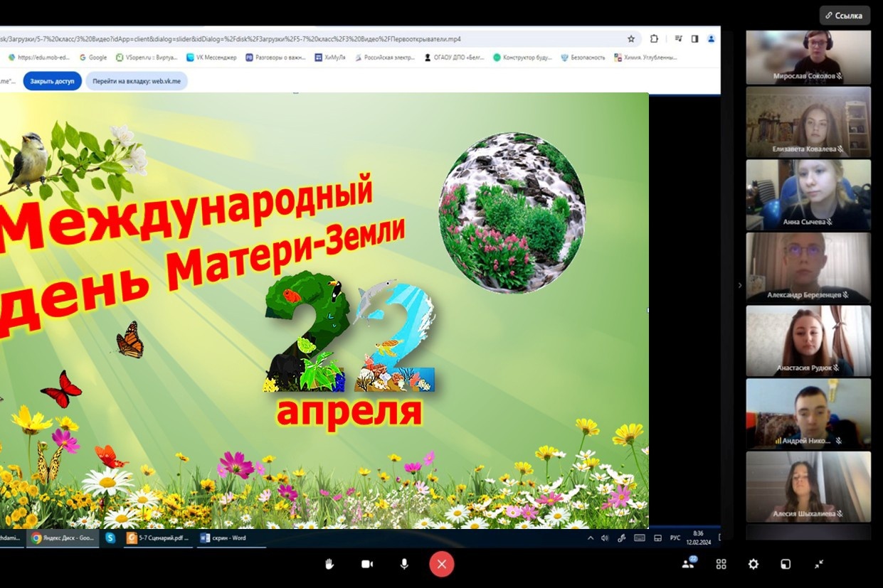Select Мирослав Соколов video tile
The height and width of the screenshot is (588, 883).
(808, 57)
